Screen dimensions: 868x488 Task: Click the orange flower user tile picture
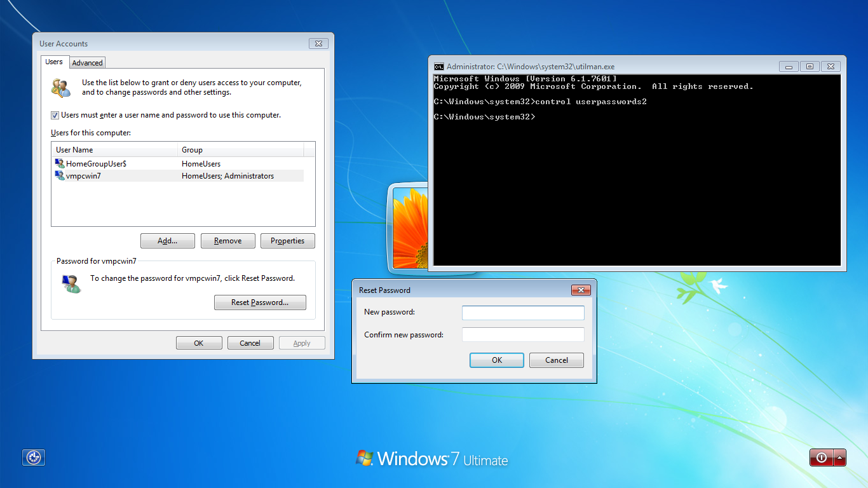410,227
